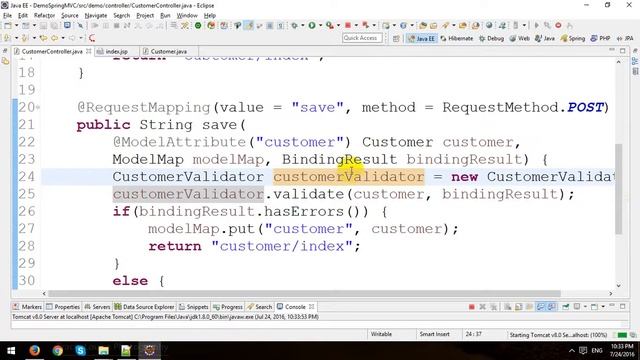640x360 pixels.
Task: Open the Markers view tab
Action: (27, 307)
